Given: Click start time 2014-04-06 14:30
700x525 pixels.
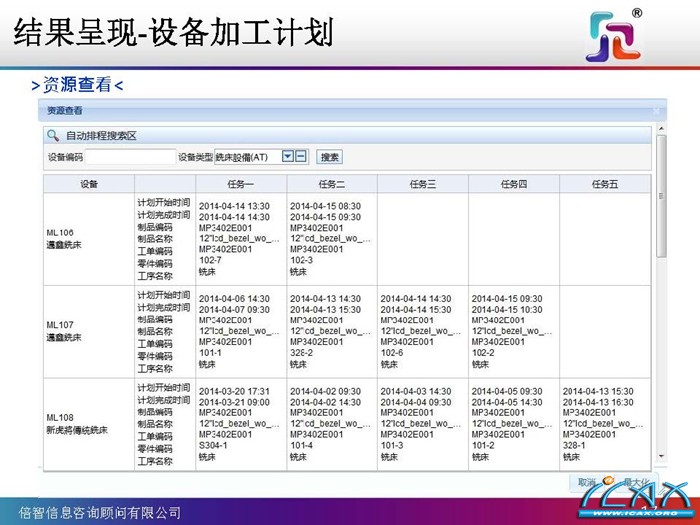Looking at the screenshot, I should [234, 299].
